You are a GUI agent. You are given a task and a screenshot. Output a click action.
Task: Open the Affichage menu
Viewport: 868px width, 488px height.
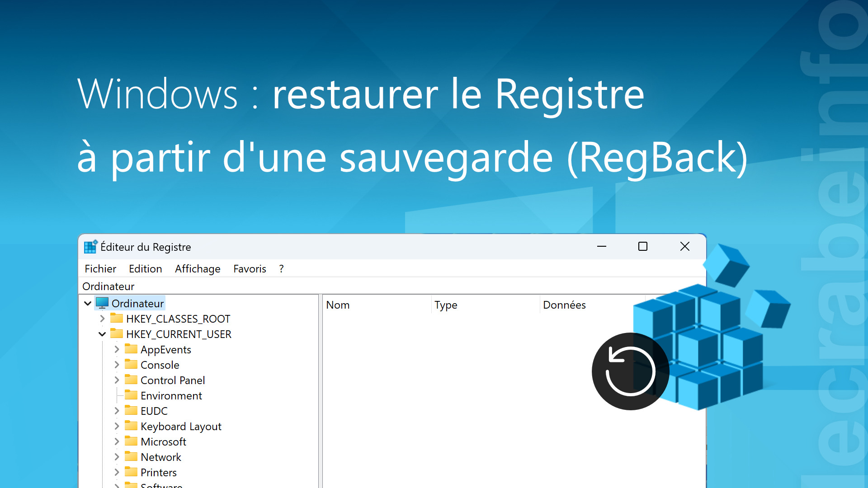point(198,269)
